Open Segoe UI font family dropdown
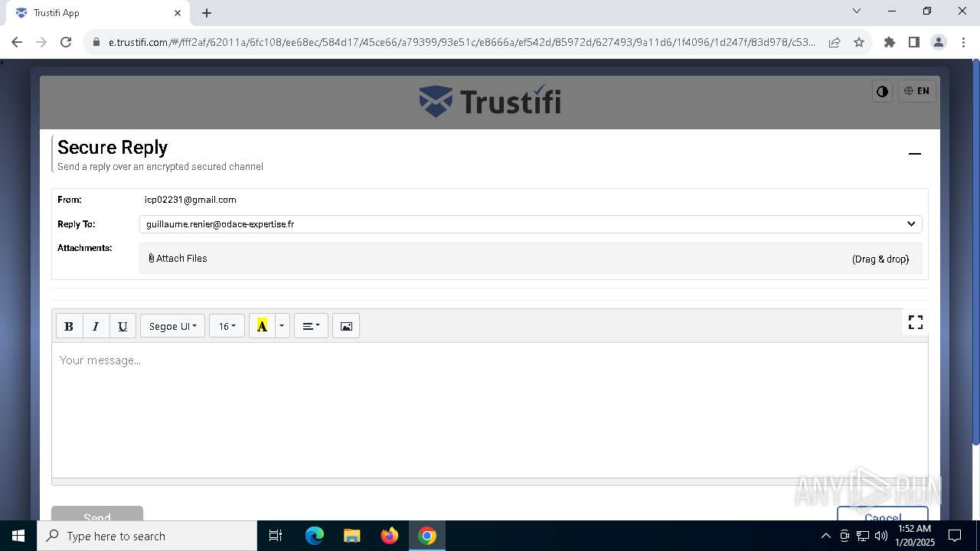980x551 pixels. click(172, 326)
